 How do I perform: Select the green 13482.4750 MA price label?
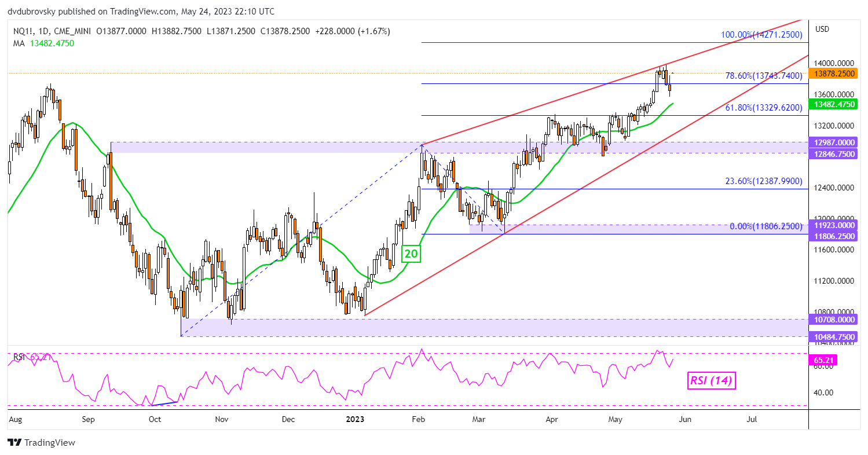pos(834,105)
